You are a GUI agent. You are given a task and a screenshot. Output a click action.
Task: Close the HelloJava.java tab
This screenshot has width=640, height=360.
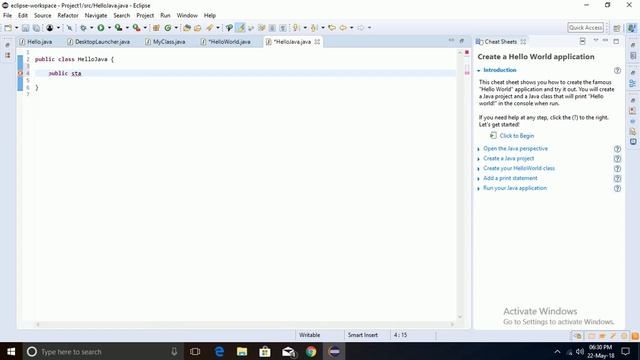[317, 42]
